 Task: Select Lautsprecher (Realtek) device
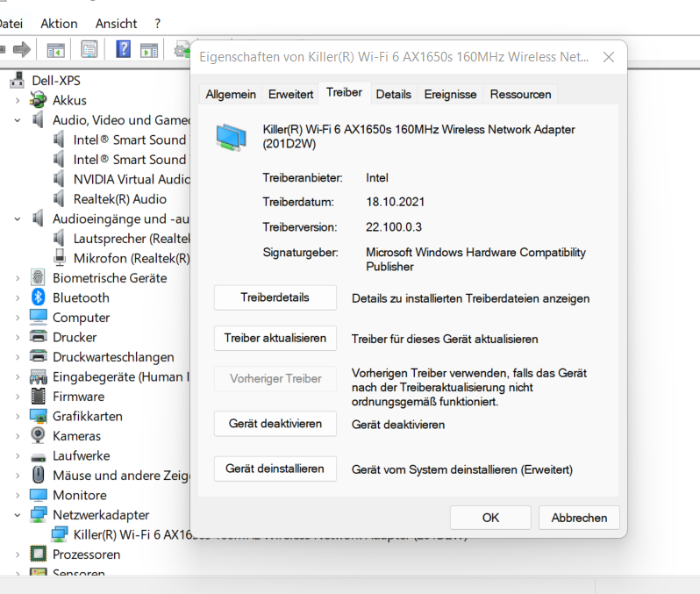[x=132, y=239]
